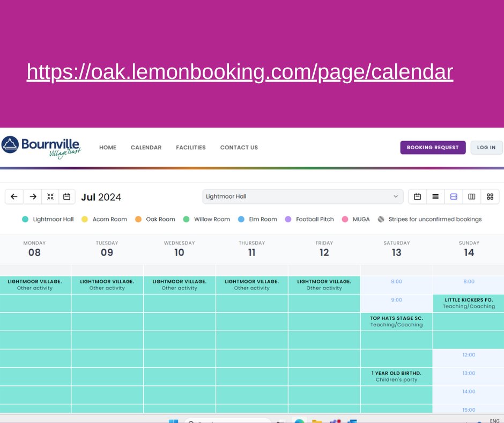Toggle Oak Room orange legend dot
This screenshot has height=423, width=504.
(x=138, y=219)
